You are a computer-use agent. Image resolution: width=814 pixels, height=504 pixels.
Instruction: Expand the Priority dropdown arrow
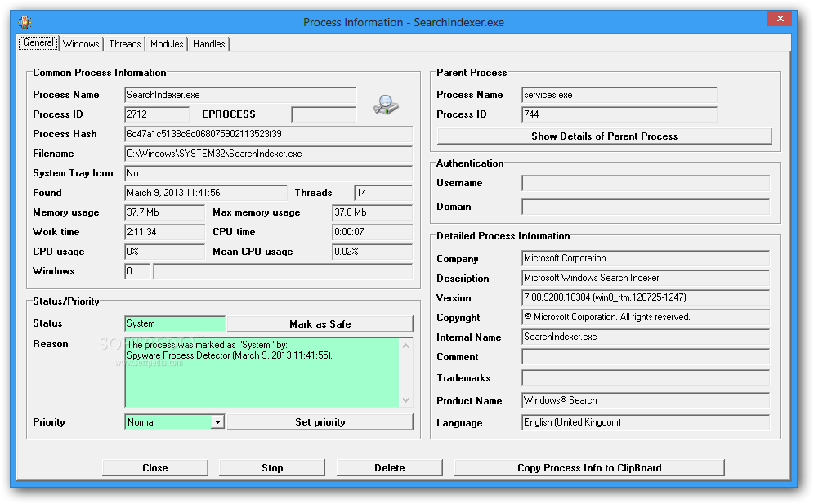click(217, 422)
